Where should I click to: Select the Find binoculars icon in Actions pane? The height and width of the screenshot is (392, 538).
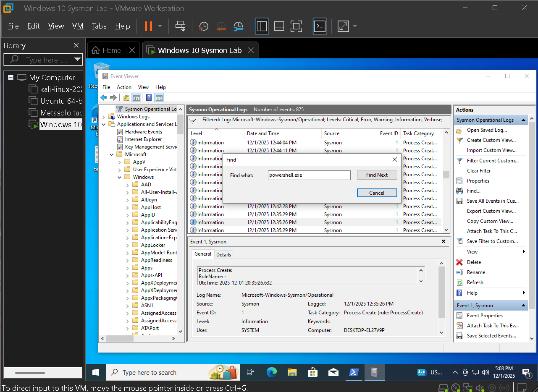[460, 191]
